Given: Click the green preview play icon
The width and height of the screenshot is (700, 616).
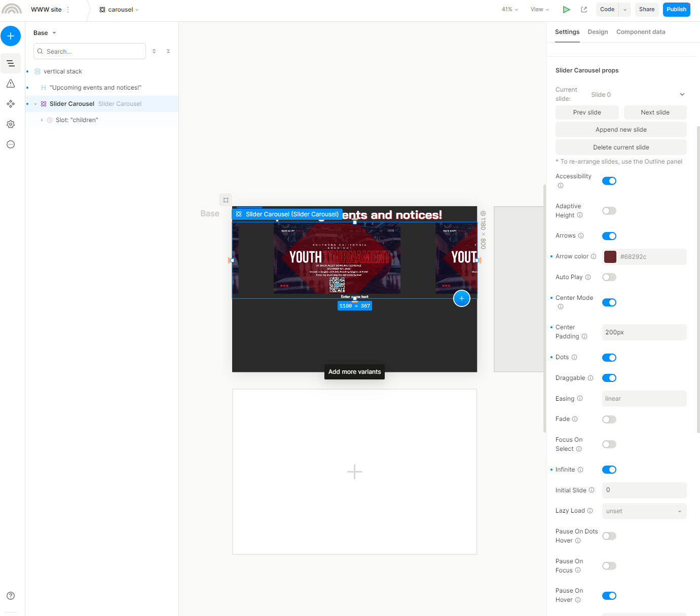Looking at the screenshot, I should (566, 10).
